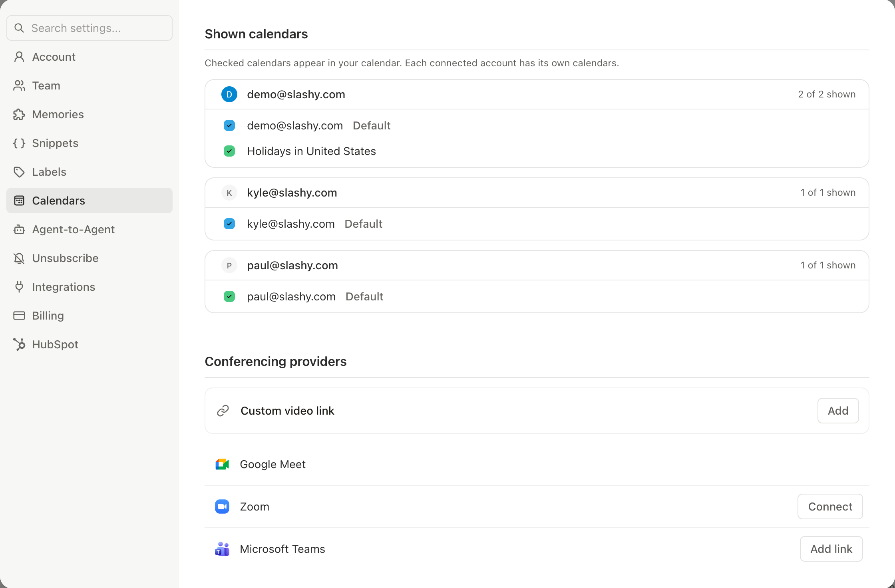Image resolution: width=895 pixels, height=588 pixels.
Task: Click the Calendars calendar icon
Action: pos(19,201)
